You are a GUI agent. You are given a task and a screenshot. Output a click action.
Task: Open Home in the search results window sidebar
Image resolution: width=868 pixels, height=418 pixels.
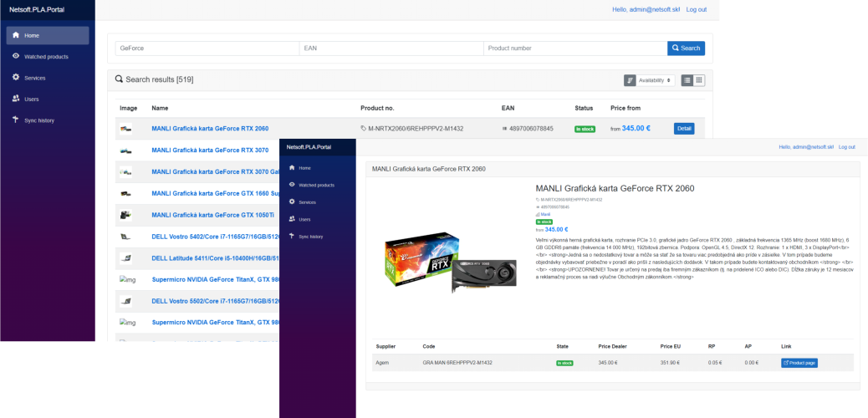(x=48, y=35)
